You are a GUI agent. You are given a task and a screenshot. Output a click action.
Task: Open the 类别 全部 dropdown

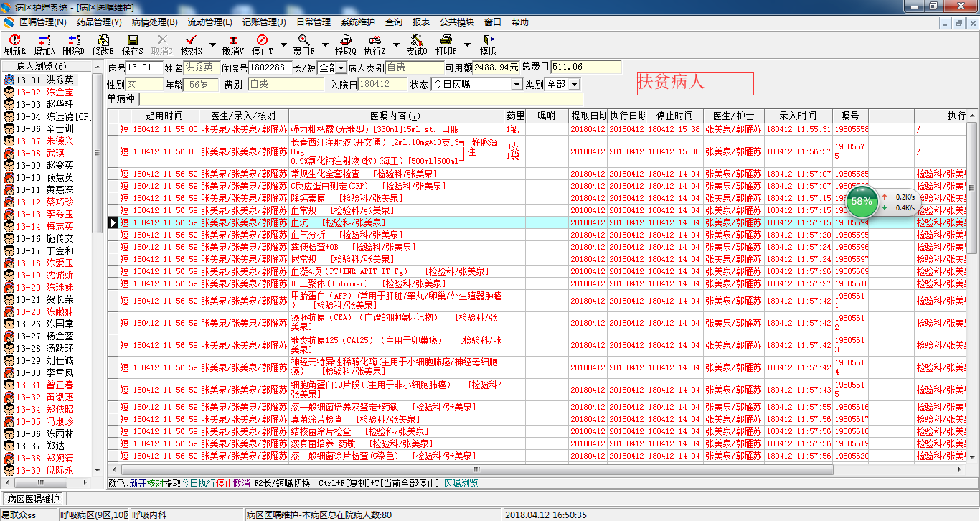575,85
